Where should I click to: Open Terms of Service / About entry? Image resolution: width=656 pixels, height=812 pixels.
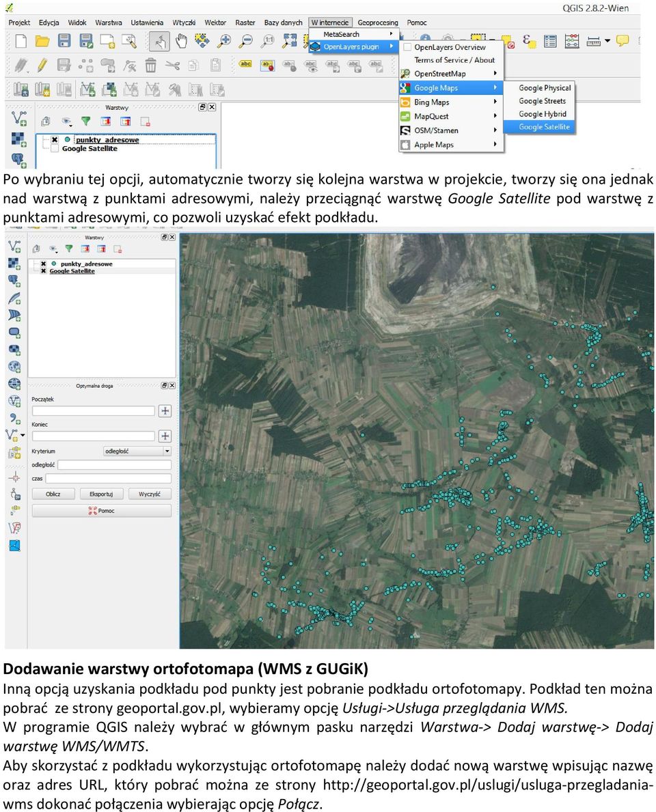coord(451,60)
